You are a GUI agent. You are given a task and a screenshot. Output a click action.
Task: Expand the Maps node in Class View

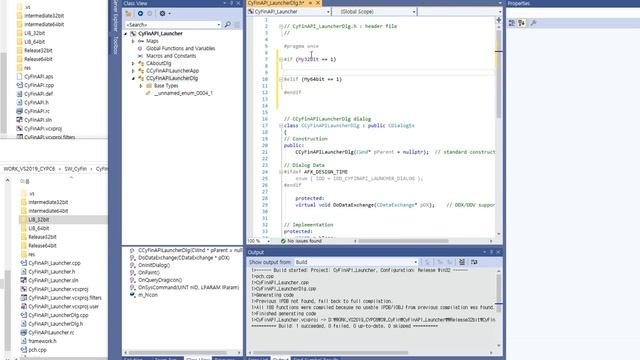coord(133,41)
